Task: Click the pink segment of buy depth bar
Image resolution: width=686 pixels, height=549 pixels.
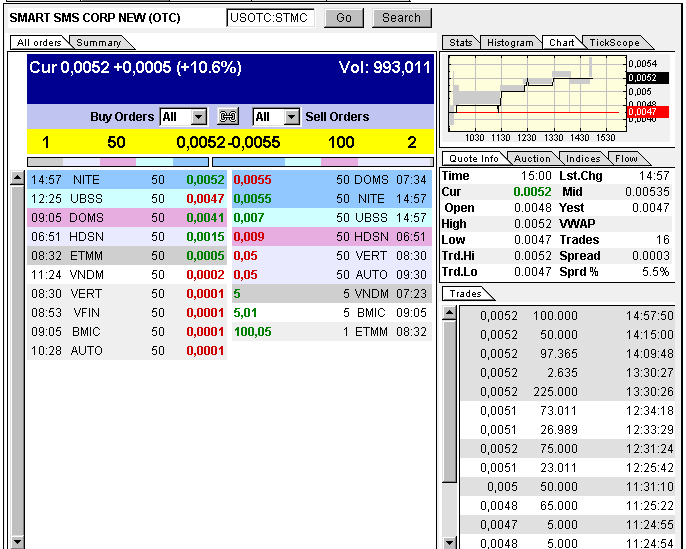Action: (117, 160)
